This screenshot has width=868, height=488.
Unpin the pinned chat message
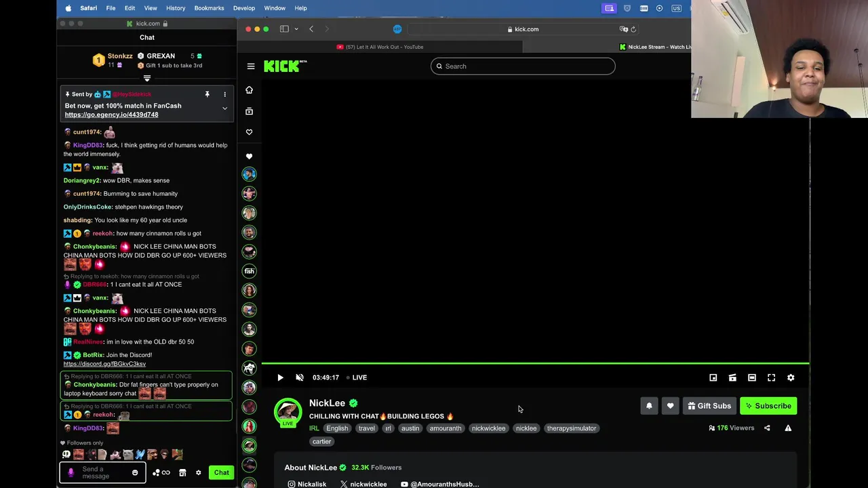pos(207,94)
